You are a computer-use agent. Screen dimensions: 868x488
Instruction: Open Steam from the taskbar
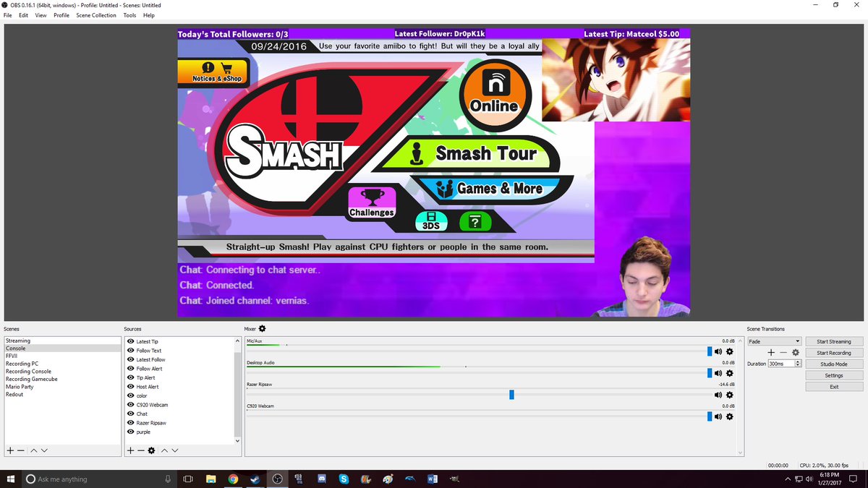point(255,479)
